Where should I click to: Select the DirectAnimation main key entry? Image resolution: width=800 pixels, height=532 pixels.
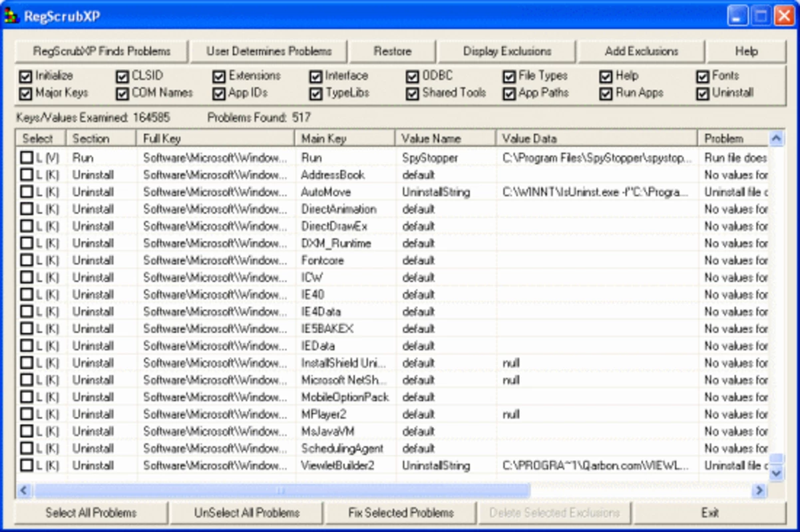pyautogui.click(x=339, y=209)
